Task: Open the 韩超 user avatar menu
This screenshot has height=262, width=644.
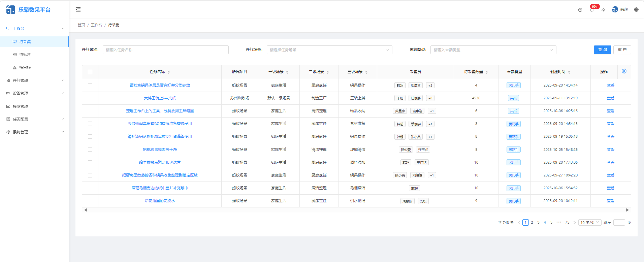Action: 620,9
